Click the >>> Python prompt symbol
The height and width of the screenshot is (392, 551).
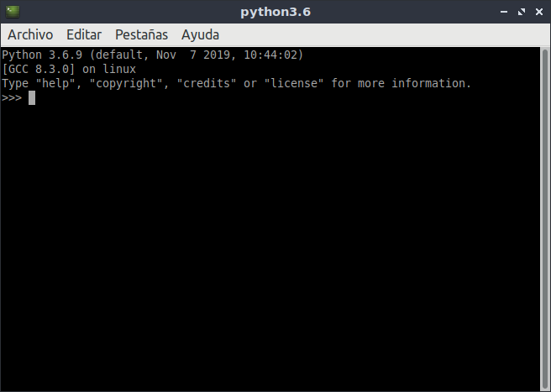tap(12, 97)
